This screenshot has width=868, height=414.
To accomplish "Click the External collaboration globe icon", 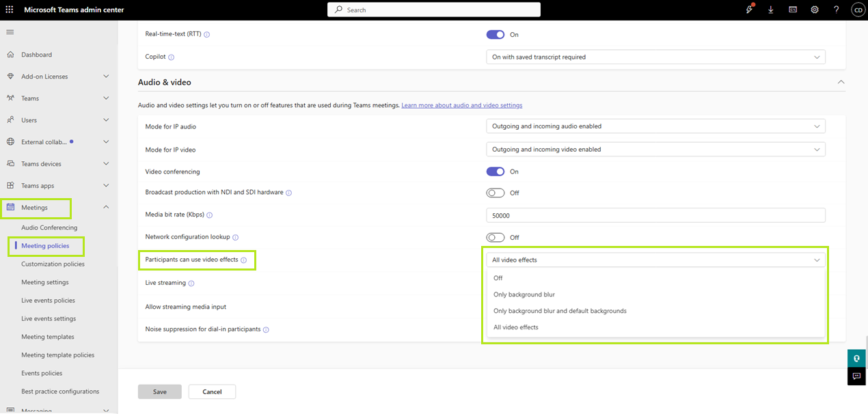I will pos(10,142).
